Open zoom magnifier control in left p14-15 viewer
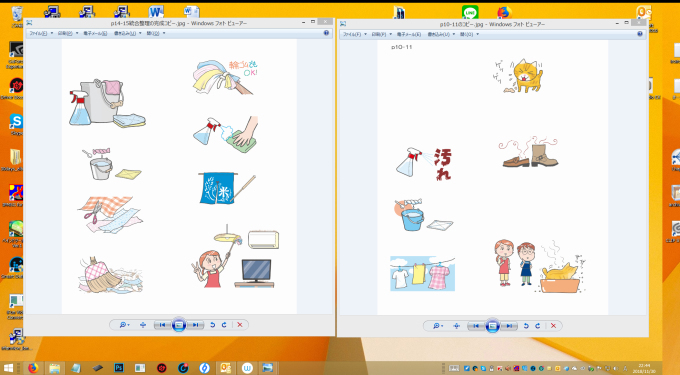Viewport: 680px width, 375px height. pos(124,325)
